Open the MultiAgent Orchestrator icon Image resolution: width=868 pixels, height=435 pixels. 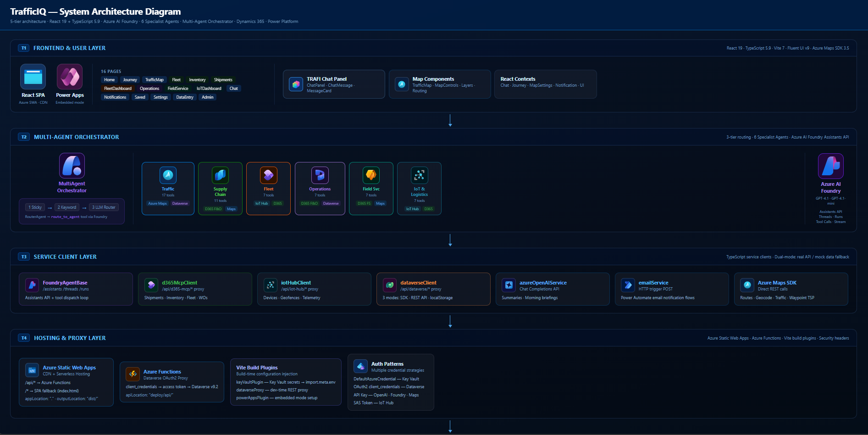click(72, 166)
